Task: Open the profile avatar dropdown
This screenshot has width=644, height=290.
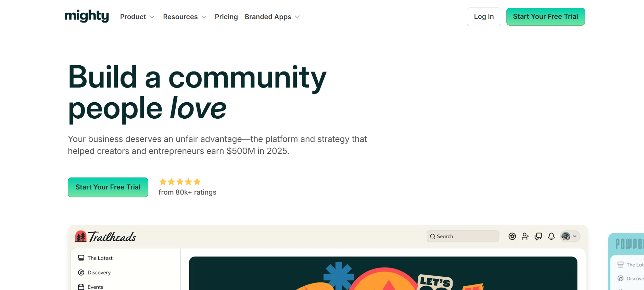Action: point(570,236)
